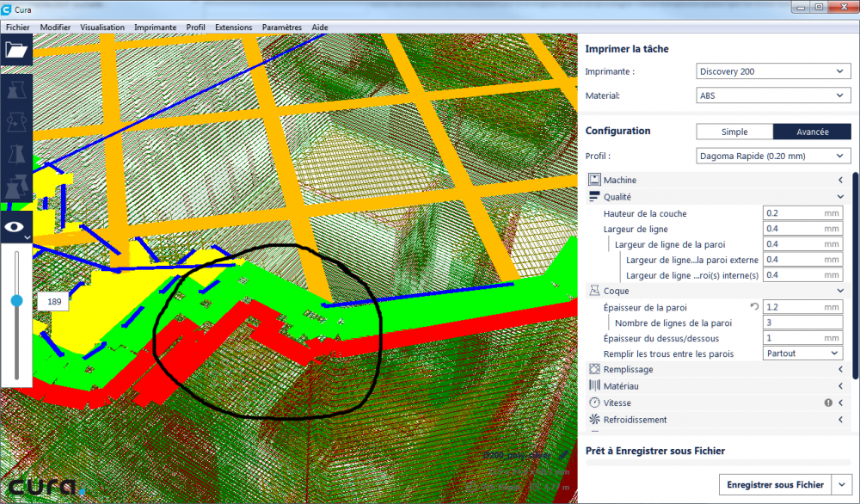
Task: Click the Enregistrer sous Fichier button
Action: point(775,485)
